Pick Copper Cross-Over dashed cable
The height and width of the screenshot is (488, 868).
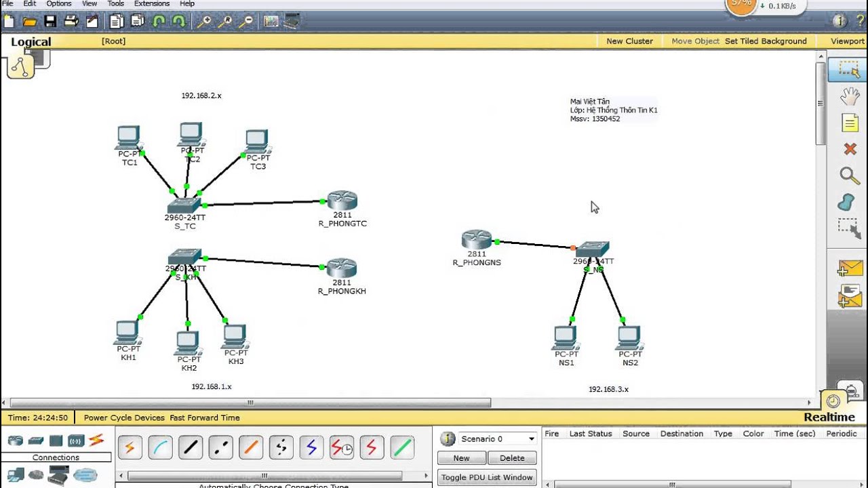[x=221, y=447]
